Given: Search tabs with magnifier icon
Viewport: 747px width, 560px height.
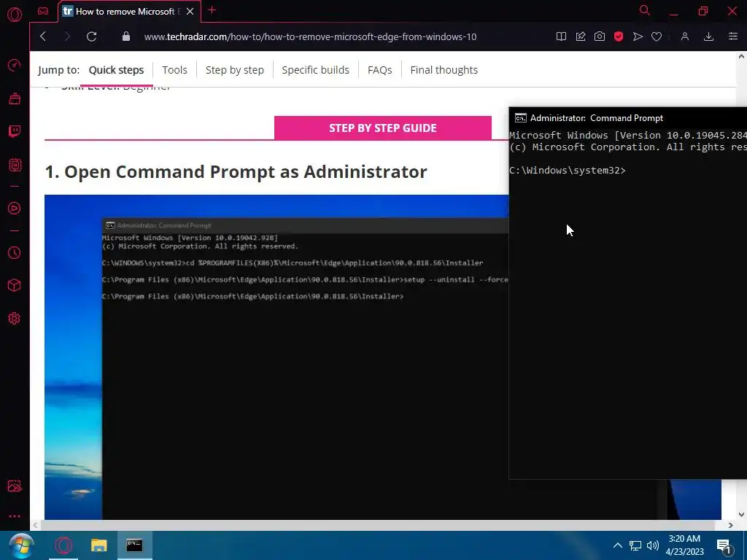Looking at the screenshot, I should pos(645,10).
